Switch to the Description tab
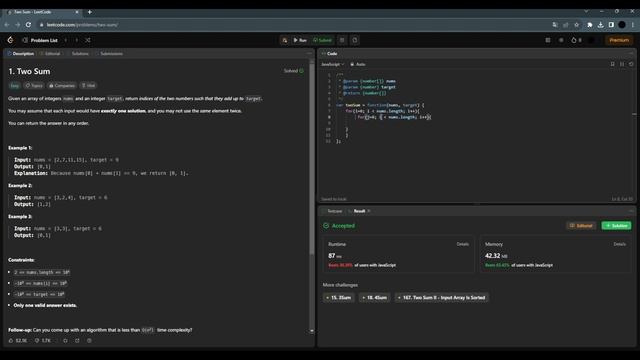 tap(20, 53)
